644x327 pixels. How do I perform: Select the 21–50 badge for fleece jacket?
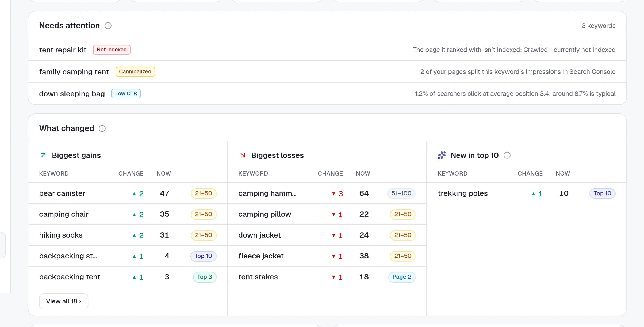click(403, 256)
